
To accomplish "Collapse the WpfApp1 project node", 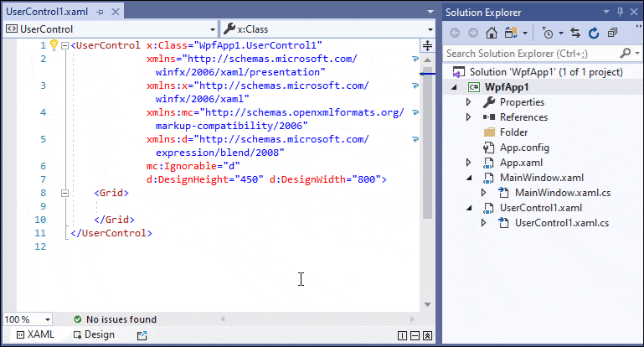I will [454, 87].
